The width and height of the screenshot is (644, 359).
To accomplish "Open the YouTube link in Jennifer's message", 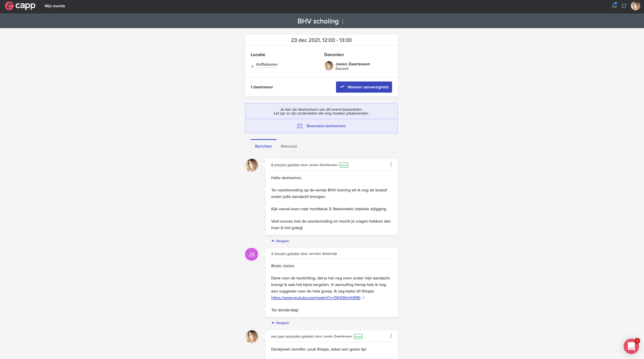I will pyautogui.click(x=315, y=298).
